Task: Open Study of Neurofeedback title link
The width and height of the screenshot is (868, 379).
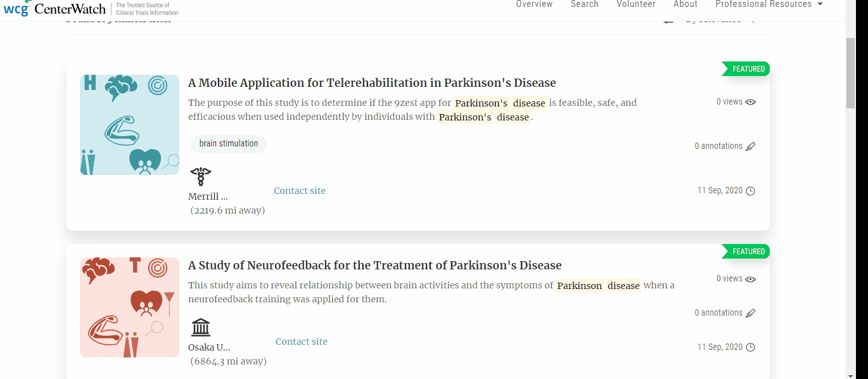Action: coord(374,266)
